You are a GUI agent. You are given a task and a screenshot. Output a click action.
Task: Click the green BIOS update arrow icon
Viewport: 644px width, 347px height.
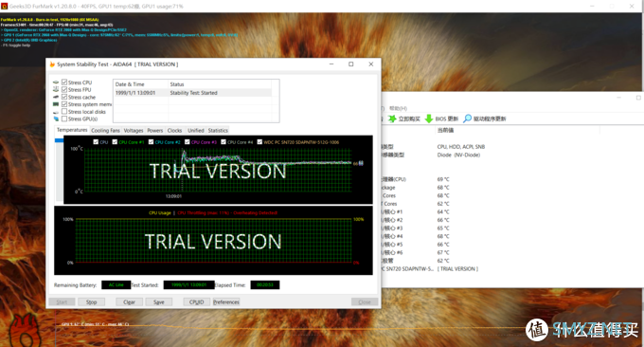pyautogui.click(x=429, y=119)
